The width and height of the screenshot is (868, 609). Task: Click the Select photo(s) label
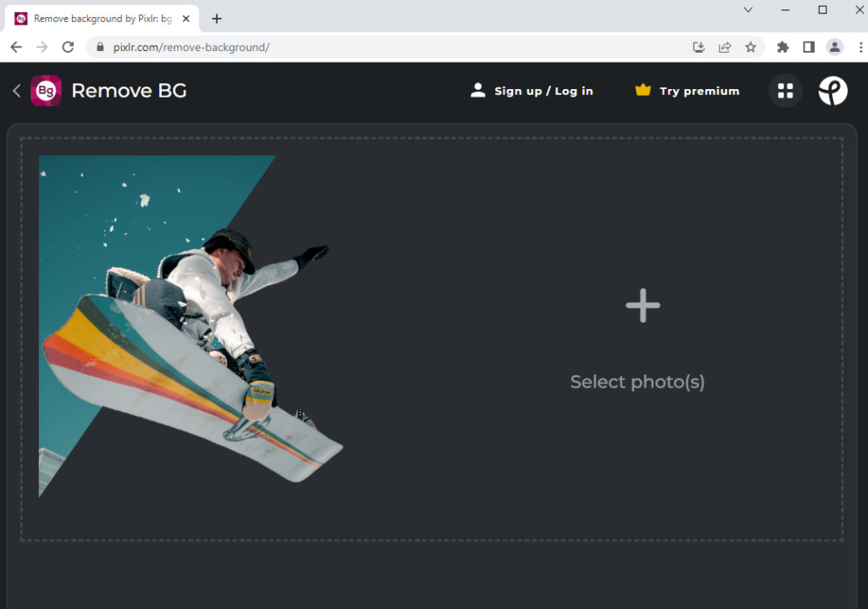click(637, 382)
